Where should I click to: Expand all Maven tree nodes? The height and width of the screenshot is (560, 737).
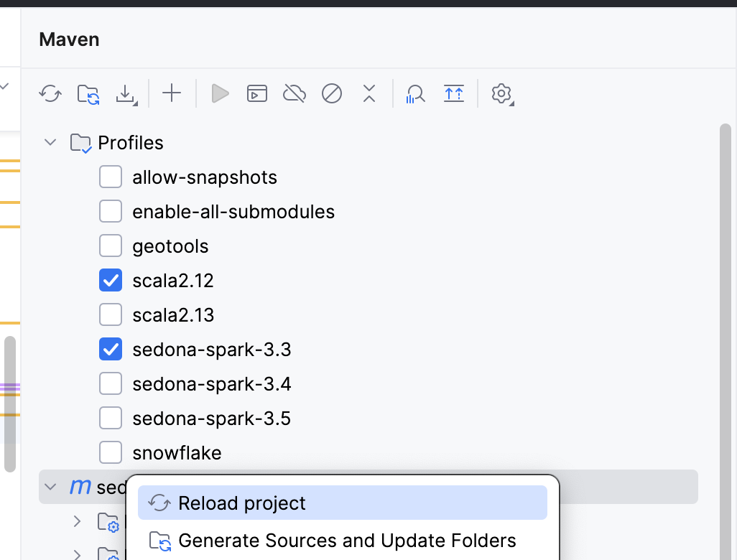454,93
